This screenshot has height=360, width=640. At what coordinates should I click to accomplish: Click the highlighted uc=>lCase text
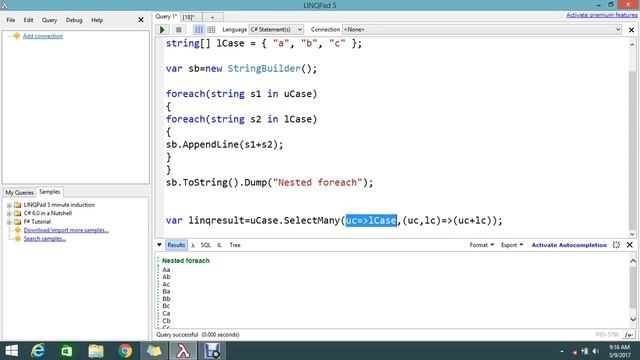[371, 220]
